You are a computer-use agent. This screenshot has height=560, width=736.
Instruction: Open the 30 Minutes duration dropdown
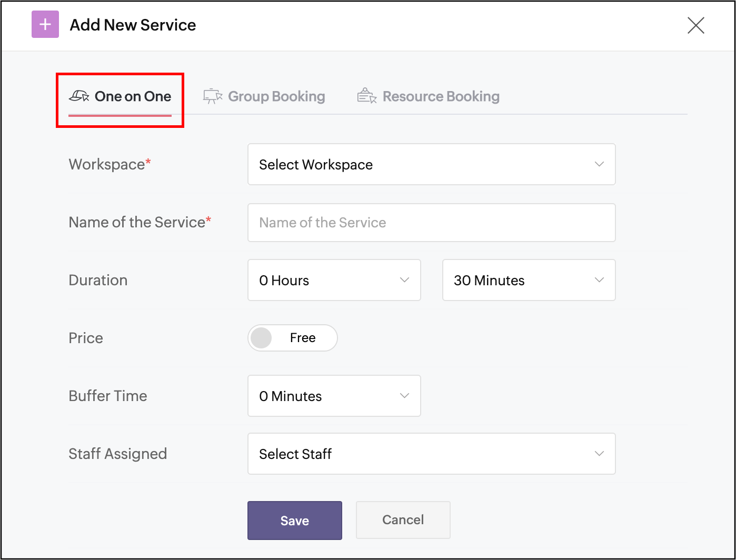[529, 280]
